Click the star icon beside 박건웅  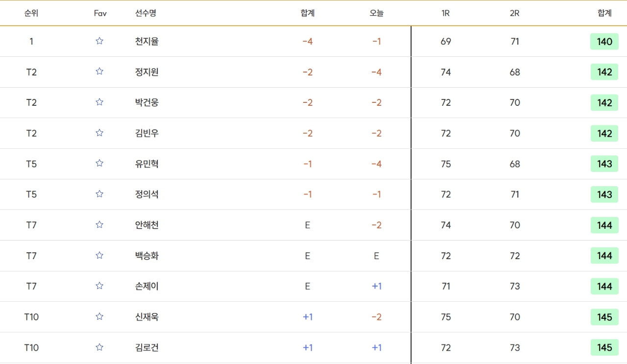pyautogui.click(x=99, y=102)
